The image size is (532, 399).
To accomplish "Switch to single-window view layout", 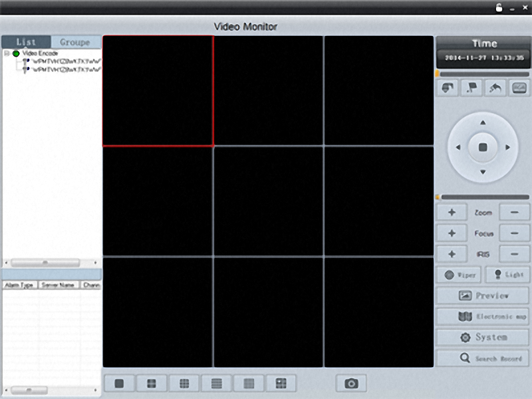I will coord(119,384).
